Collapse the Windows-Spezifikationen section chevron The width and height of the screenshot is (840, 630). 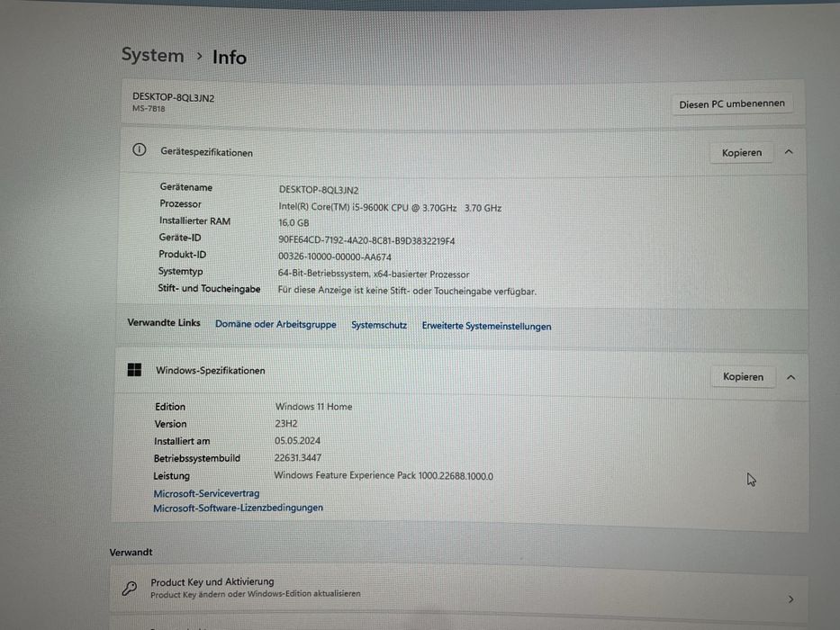790,377
